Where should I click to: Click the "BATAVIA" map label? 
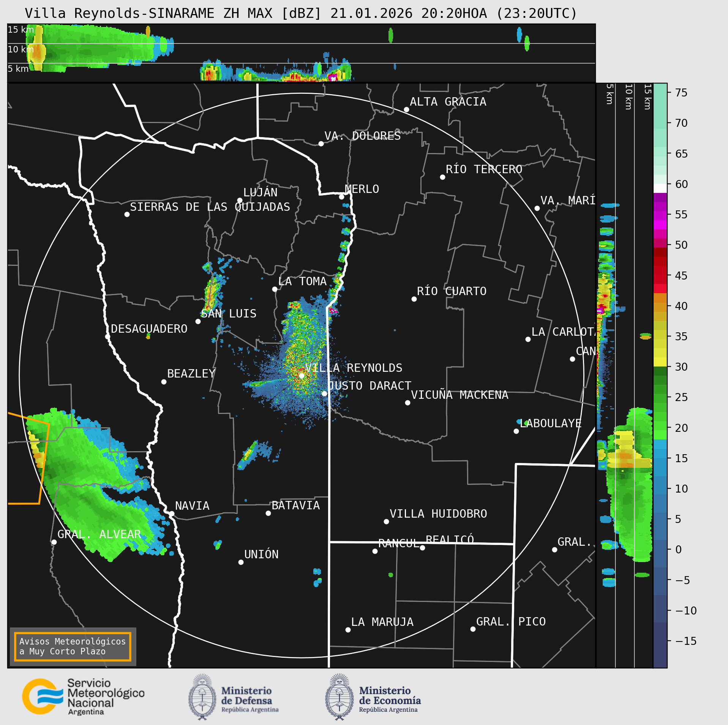tap(296, 505)
